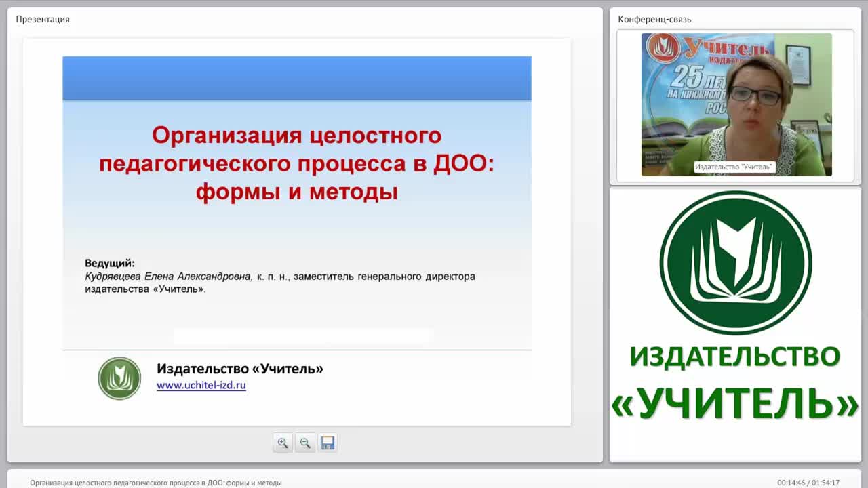Click the Презентация panel title
868x488 pixels.
click(x=43, y=19)
